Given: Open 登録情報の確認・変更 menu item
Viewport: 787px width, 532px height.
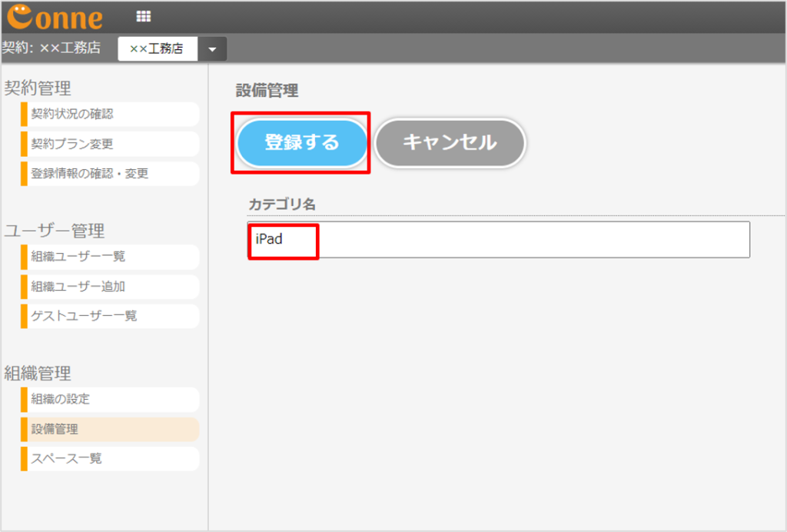Looking at the screenshot, I should tap(110, 174).
